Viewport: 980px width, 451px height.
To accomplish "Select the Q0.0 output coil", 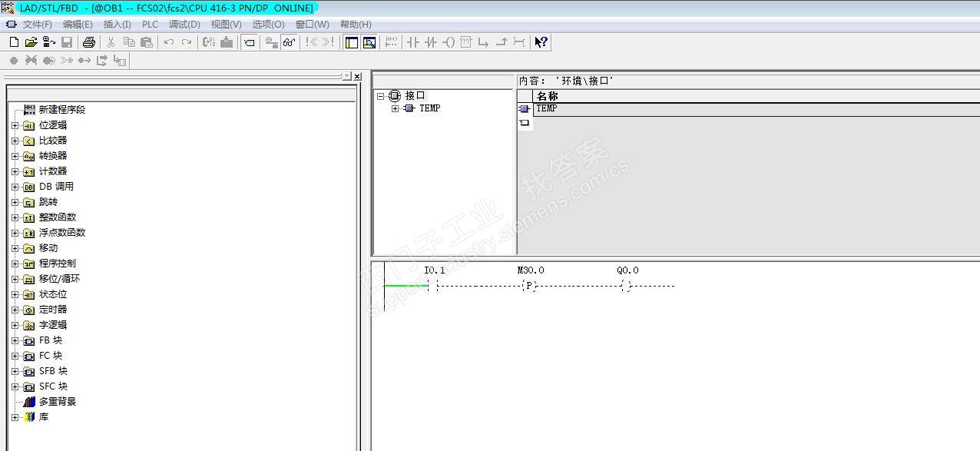I will [626, 286].
